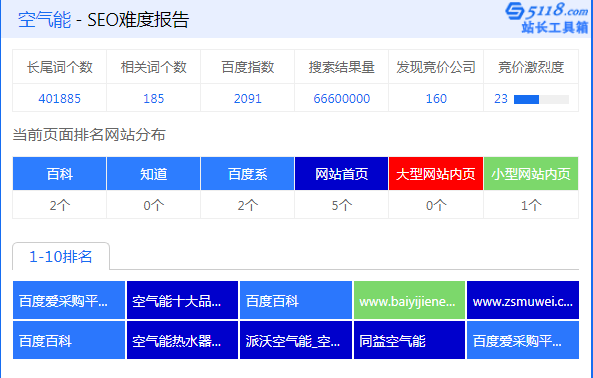Open the bidding companies count 160
593x378 pixels.
pyautogui.click(x=436, y=99)
